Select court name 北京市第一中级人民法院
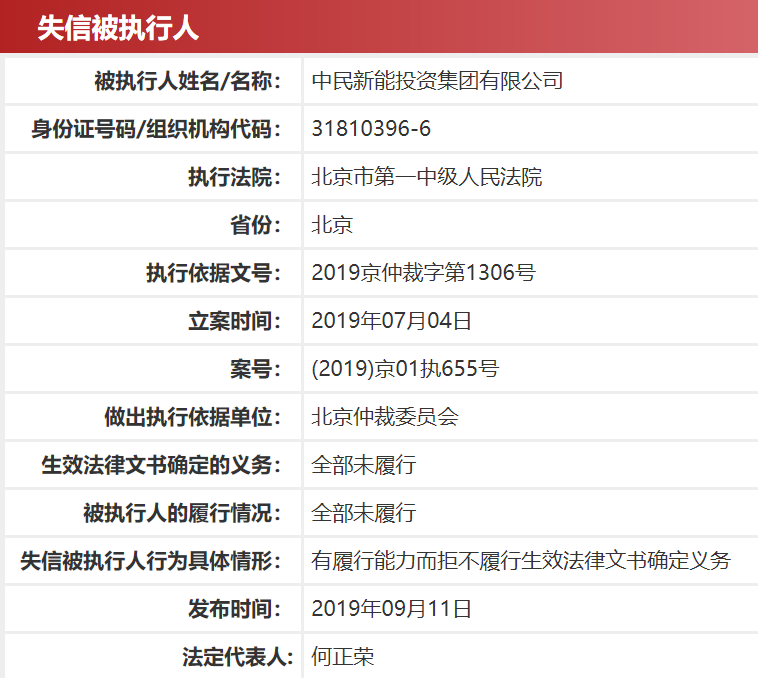 (x=427, y=177)
